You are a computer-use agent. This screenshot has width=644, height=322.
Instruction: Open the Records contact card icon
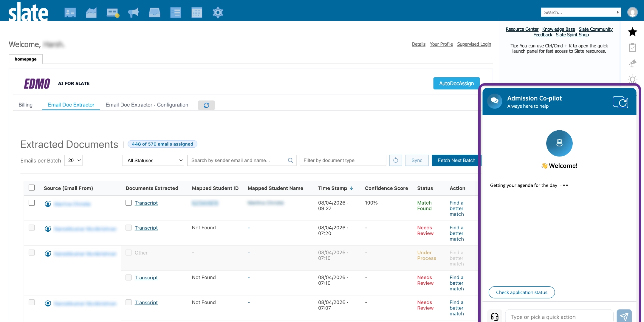(x=70, y=13)
